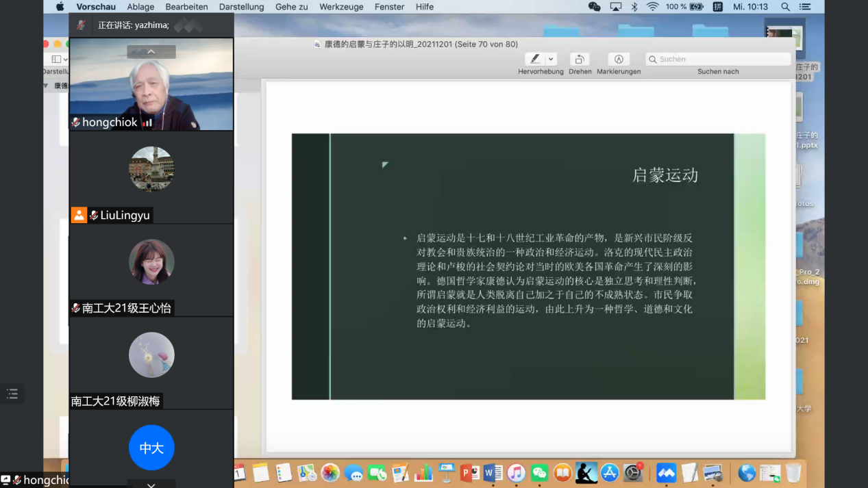Open the Werkzeuge menu
Image resolution: width=868 pixels, height=488 pixels.
click(x=341, y=7)
